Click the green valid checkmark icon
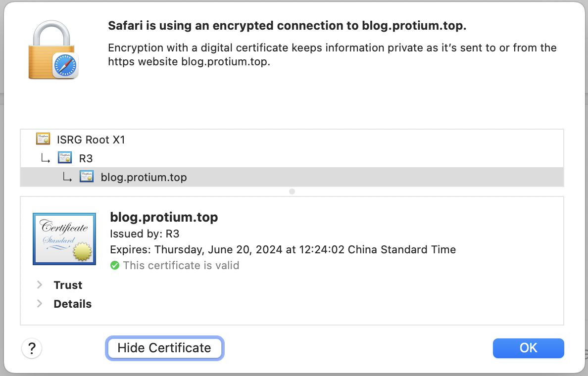588x376 pixels. click(x=115, y=266)
